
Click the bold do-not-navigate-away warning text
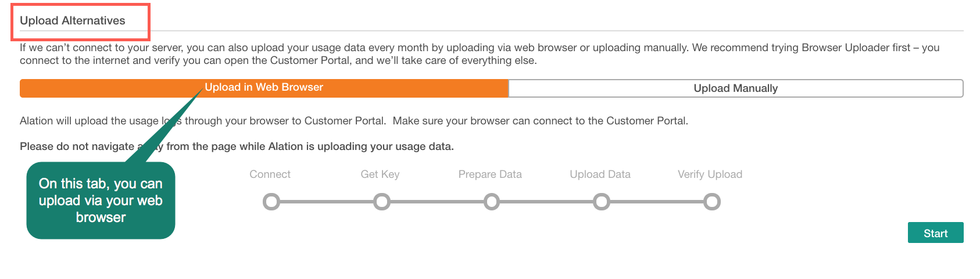237,146
